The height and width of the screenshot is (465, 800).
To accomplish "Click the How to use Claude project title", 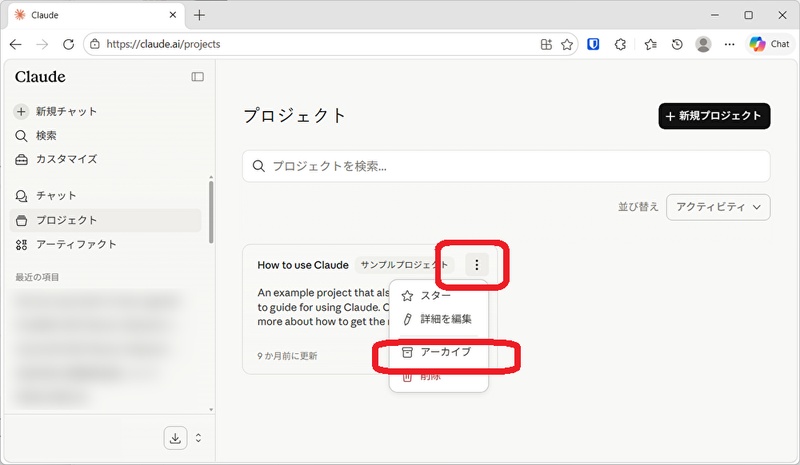I will click(303, 265).
